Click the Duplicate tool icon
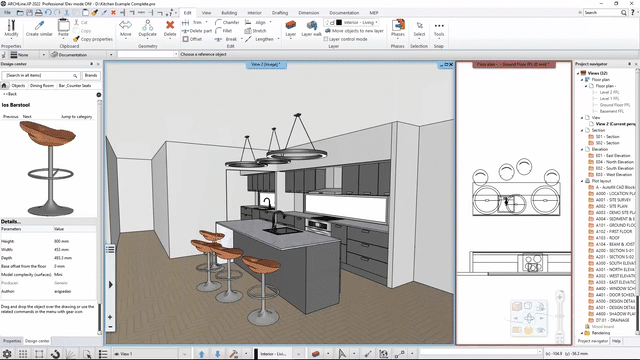This screenshot has width=640, height=360. (147, 25)
